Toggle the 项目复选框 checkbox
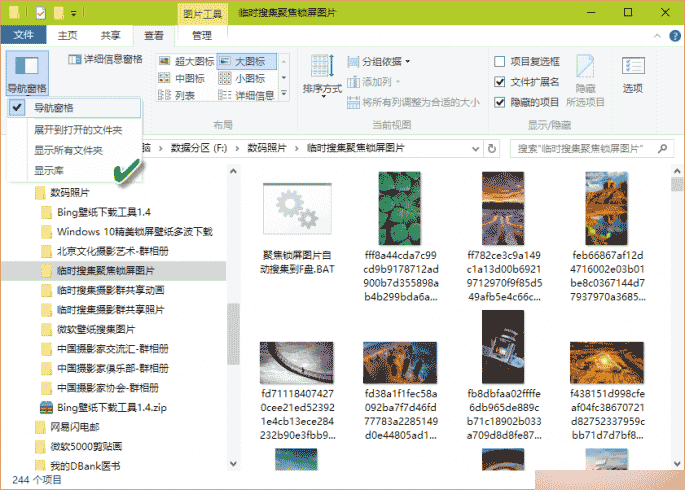This screenshot has height=490, width=685. coord(499,62)
